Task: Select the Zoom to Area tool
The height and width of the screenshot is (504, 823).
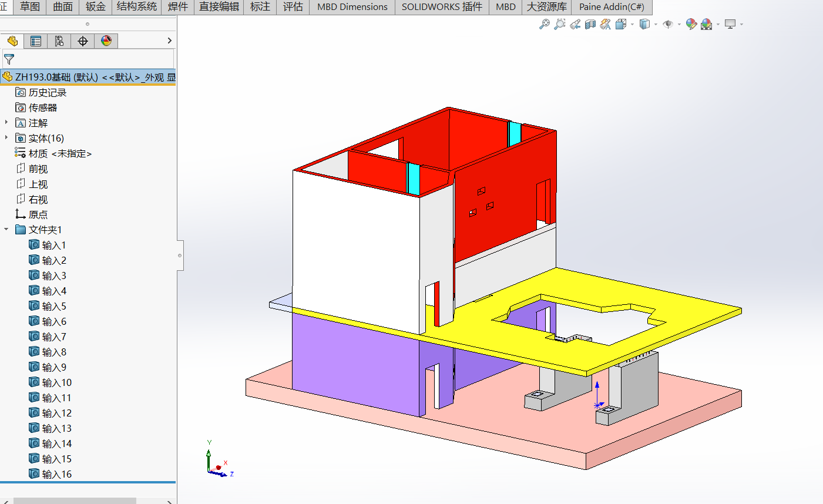Action: (x=560, y=24)
